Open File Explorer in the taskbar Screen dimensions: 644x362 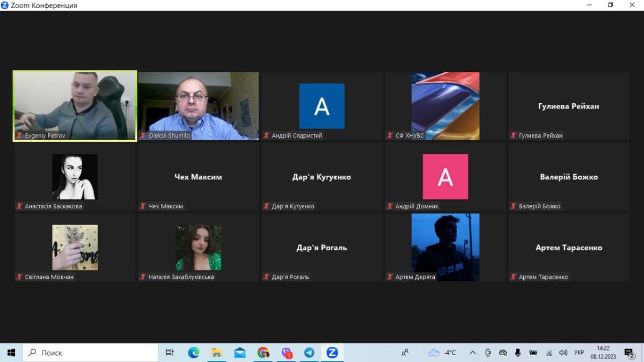tap(216, 352)
